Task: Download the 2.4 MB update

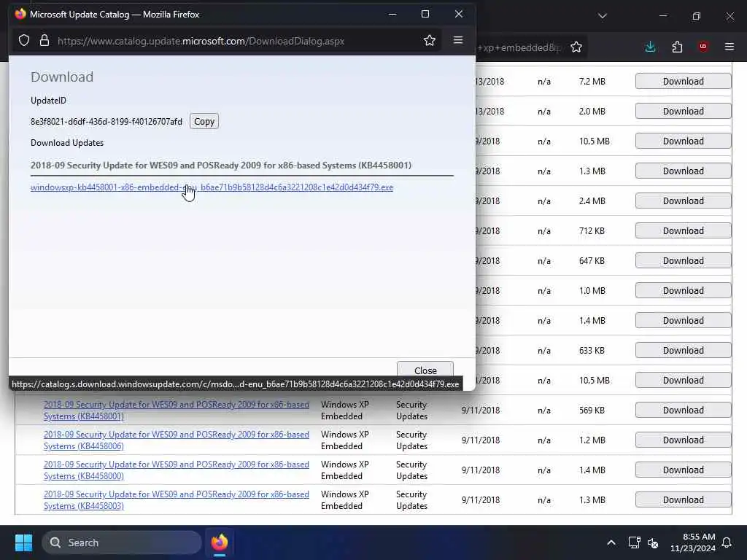Action: (x=683, y=201)
